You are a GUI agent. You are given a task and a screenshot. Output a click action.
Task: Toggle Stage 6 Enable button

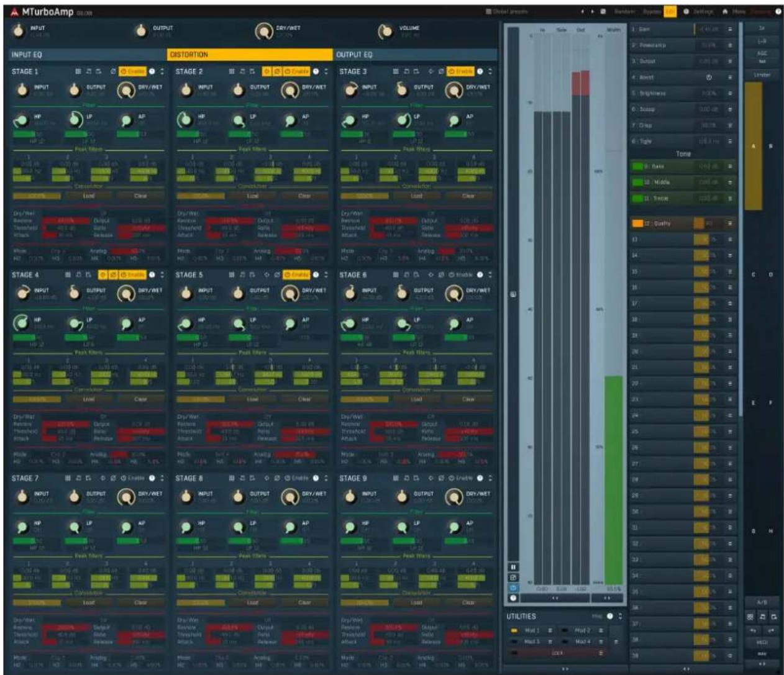(460, 274)
